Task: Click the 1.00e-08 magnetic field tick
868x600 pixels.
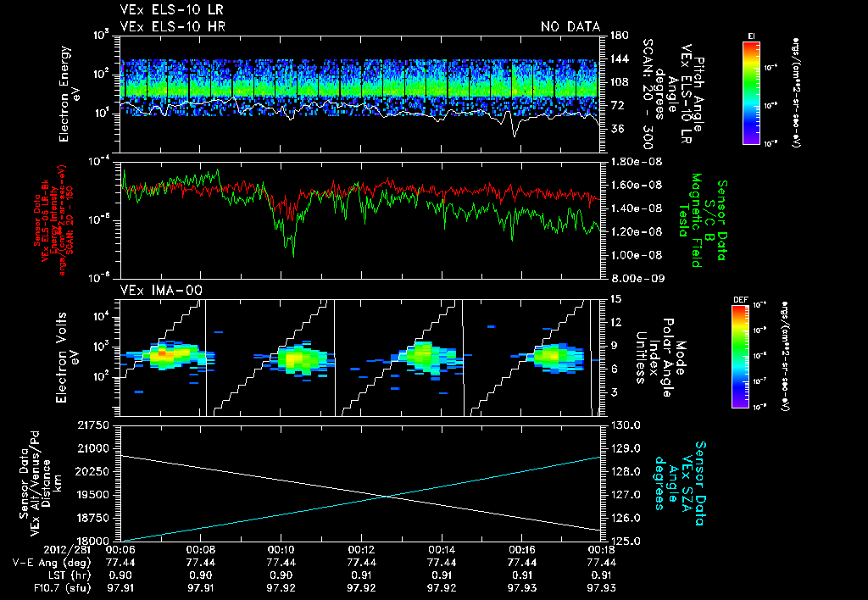Action: 636,255
